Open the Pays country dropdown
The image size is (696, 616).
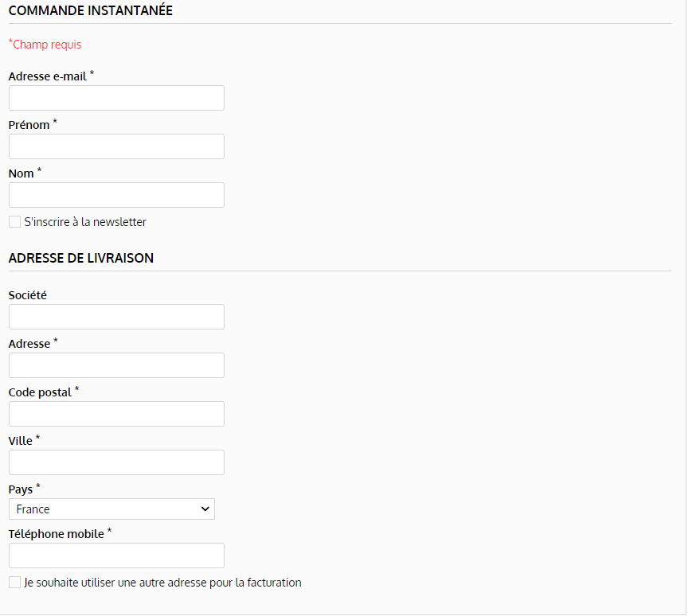click(x=111, y=509)
